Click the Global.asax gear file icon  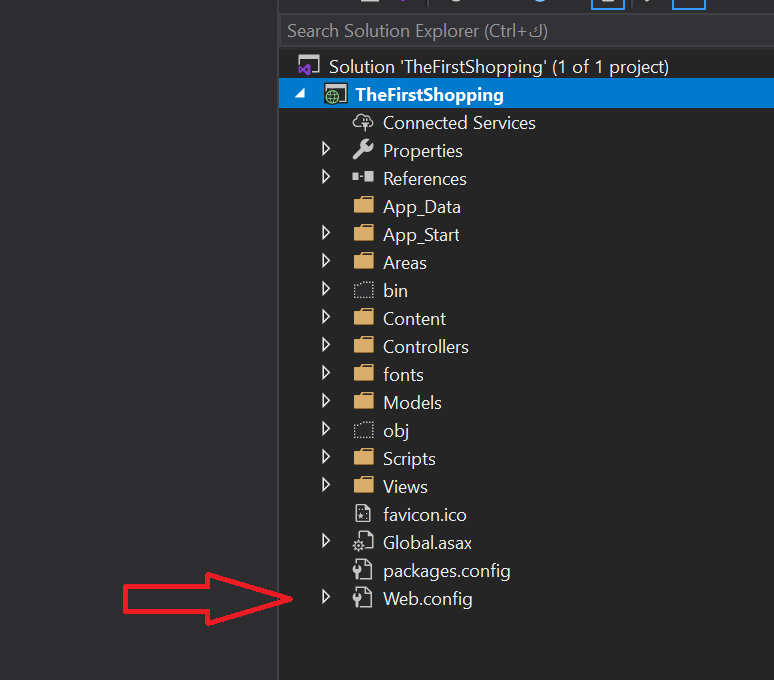[x=363, y=541]
